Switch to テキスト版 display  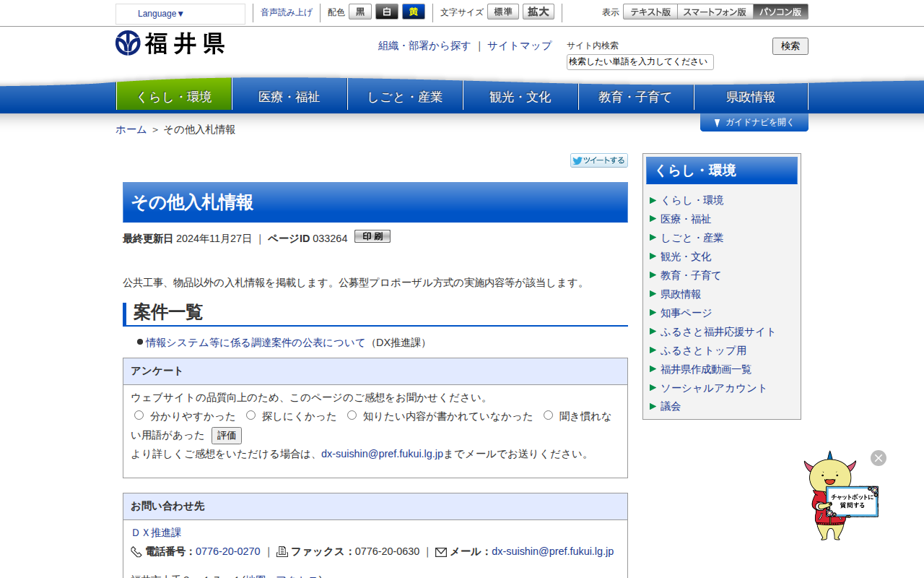point(650,12)
